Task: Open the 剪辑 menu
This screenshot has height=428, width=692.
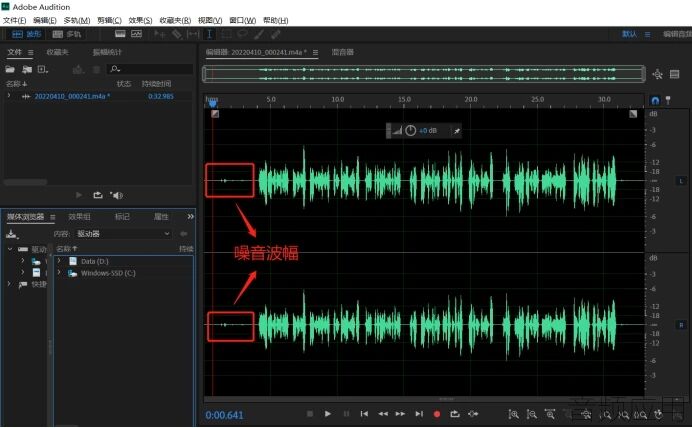Action: click(x=109, y=20)
